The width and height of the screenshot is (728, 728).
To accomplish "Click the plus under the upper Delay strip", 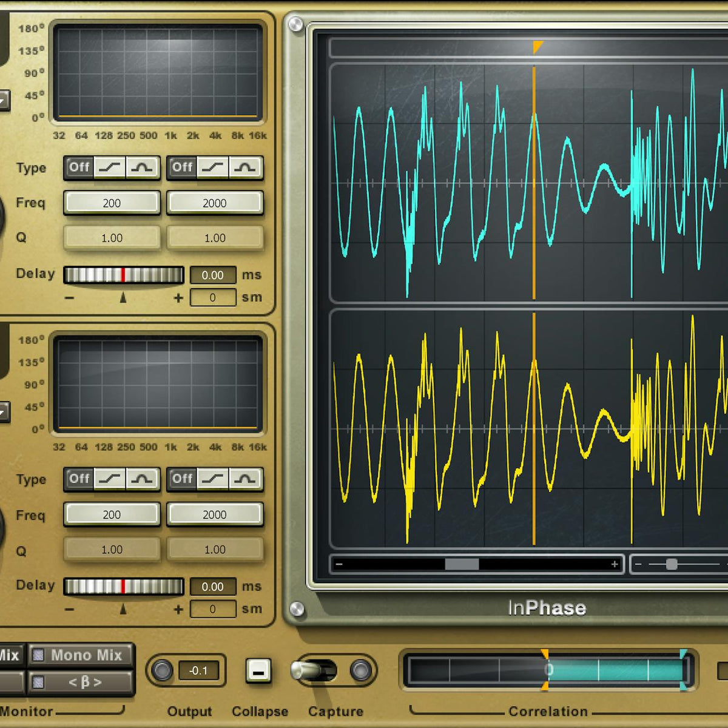I will (x=178, y=298).
